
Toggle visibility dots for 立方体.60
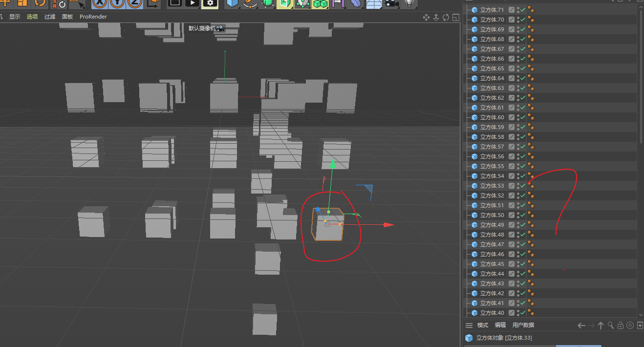(x=517, y=117)
